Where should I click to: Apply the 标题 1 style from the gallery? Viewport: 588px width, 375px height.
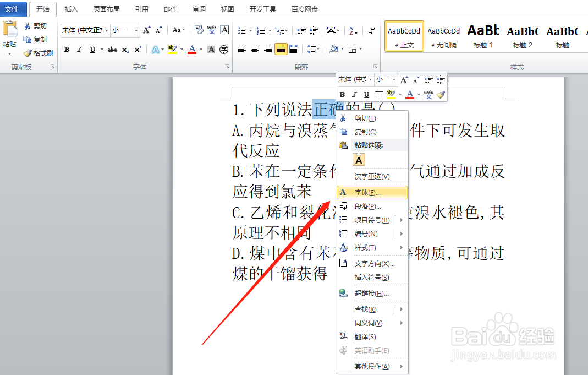[x=483, y=36]
